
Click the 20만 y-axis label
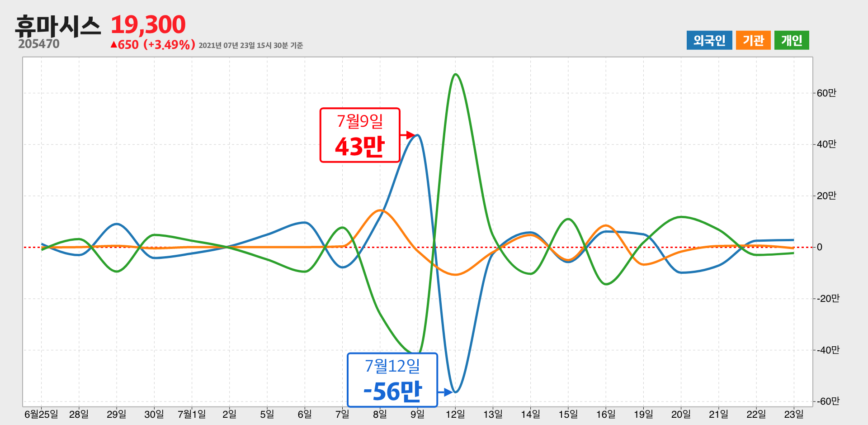[x=826, y=196]
